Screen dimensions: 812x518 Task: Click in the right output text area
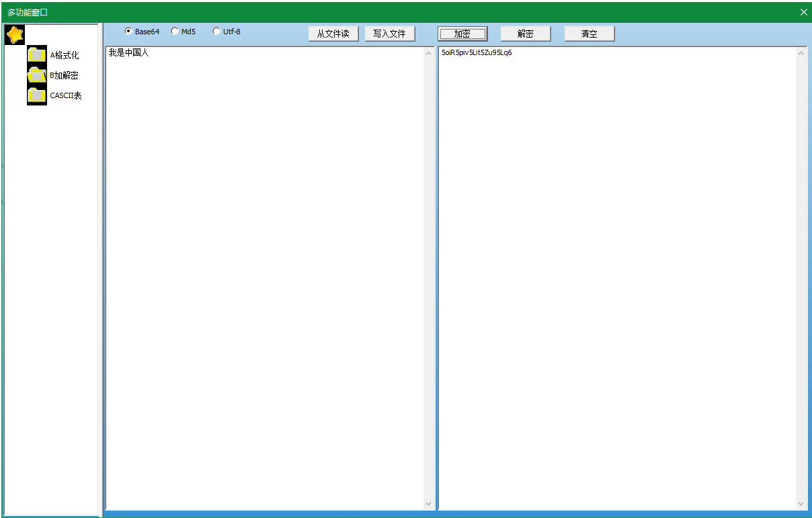pyautogui.click(x=616, y=278)
